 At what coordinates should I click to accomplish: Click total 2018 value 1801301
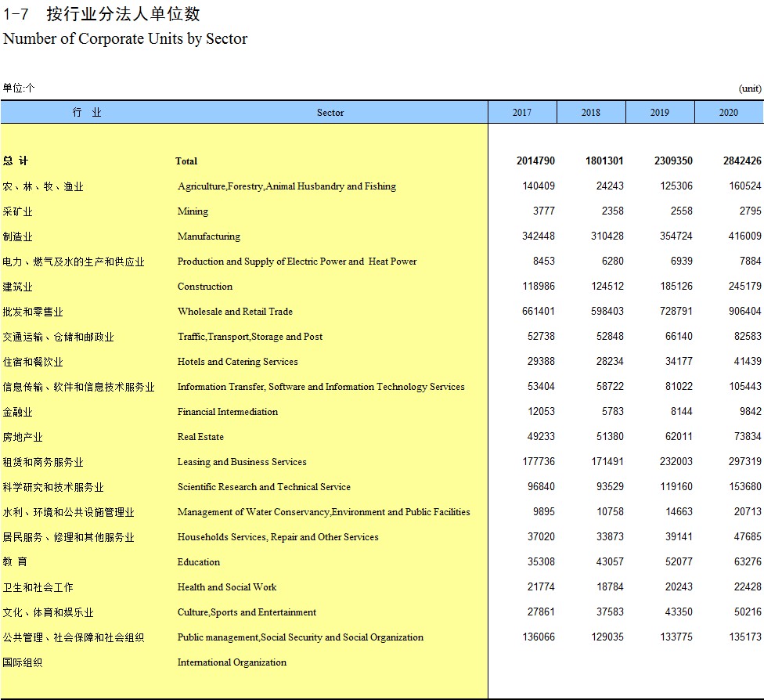pyautogui.click(x=604, y=161)
